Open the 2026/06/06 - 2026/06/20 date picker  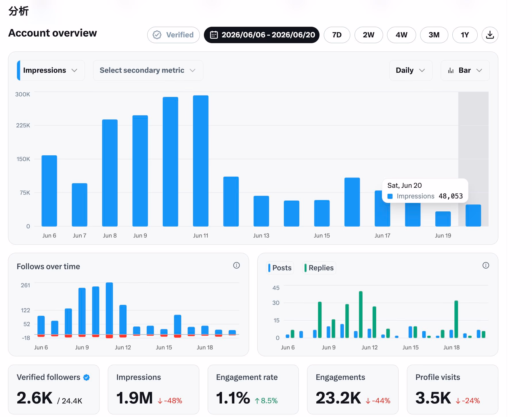pyautogui.click(x=262, y=35)
